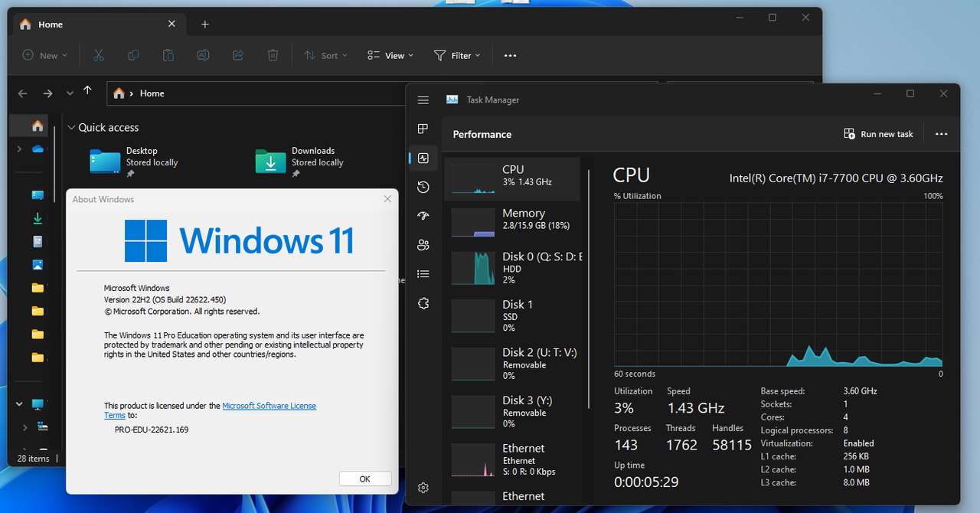This screenshot has width=980, height=513.
Task: Close the Home tab in File Explorer
Action: click(171, 25)
